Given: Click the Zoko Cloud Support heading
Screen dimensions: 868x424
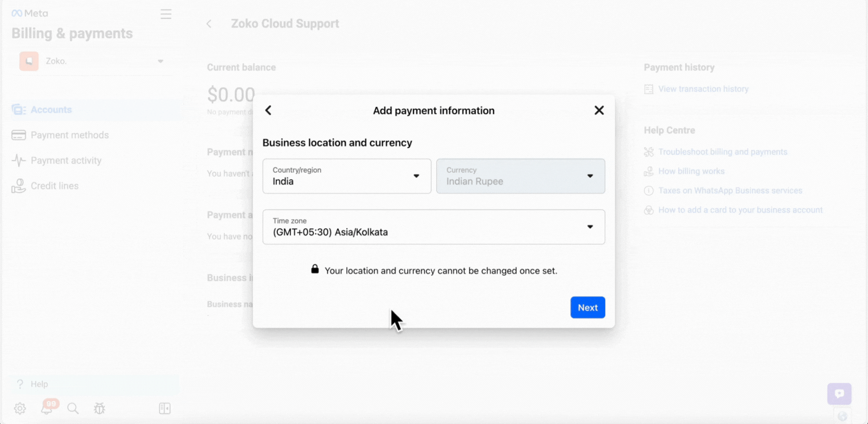Looking at the screenshot, I should click(x=285, y=24).
